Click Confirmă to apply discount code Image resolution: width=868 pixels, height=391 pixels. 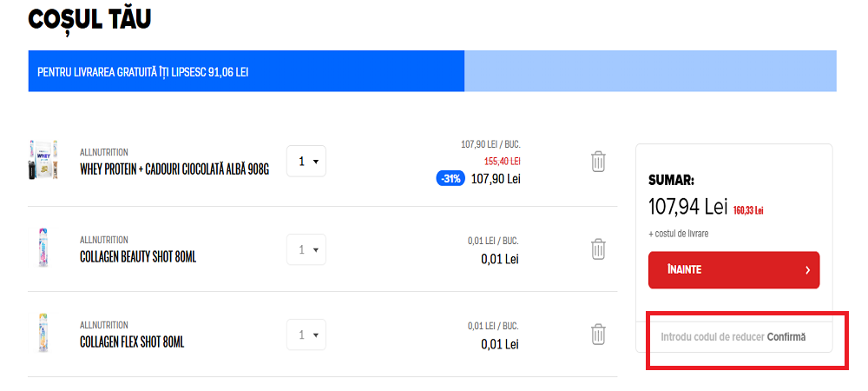coord(786,336)
